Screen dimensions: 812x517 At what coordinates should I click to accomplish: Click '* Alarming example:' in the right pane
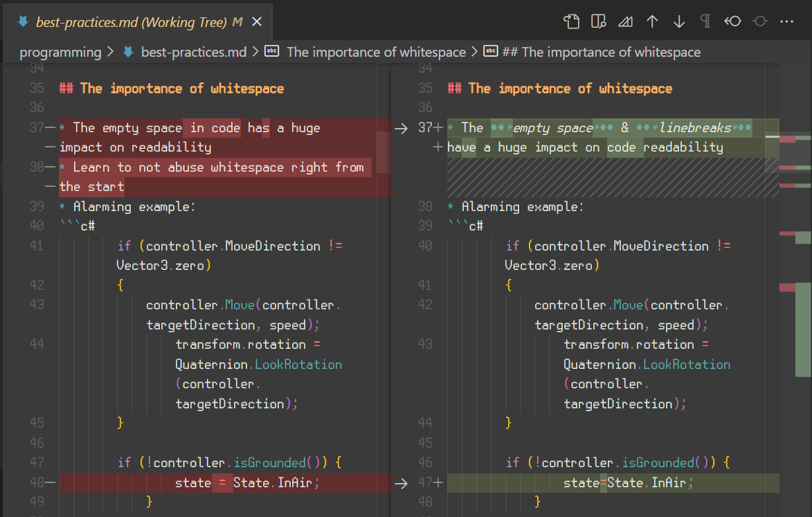[516, 206]
